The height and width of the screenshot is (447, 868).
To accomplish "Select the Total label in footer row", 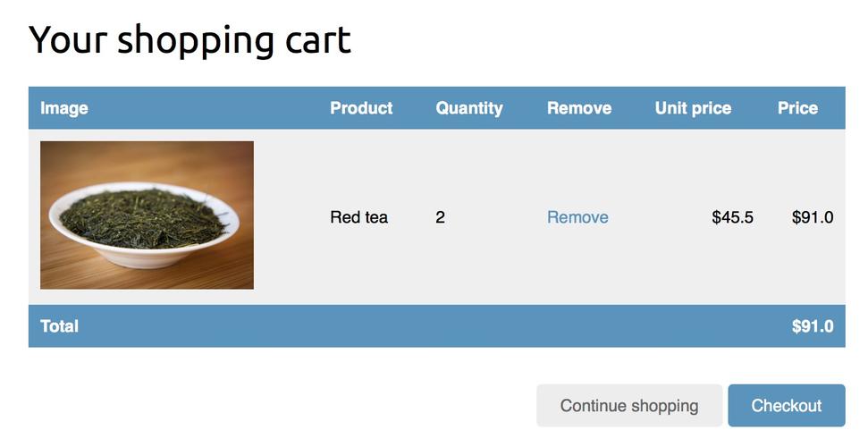I will [59, 326].
